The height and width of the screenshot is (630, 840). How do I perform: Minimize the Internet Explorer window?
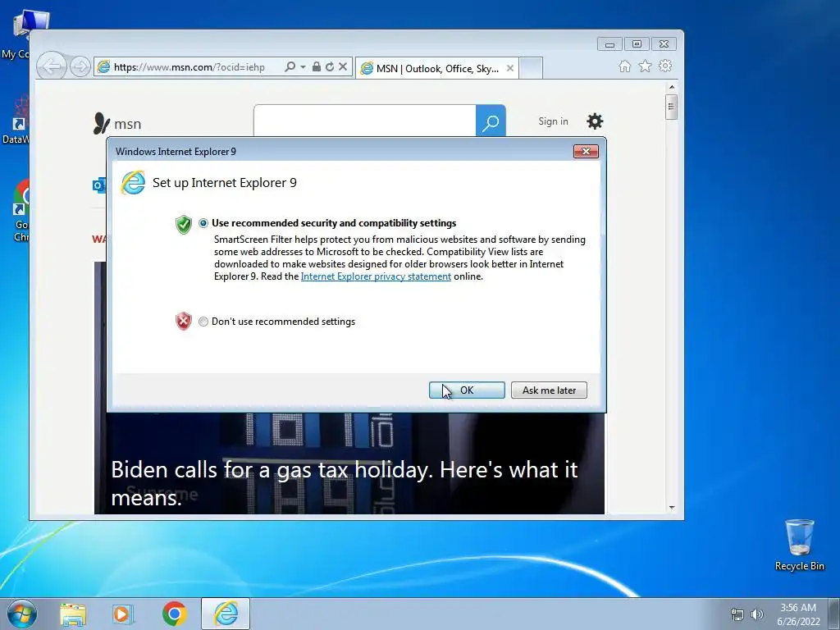pos(609,44)
